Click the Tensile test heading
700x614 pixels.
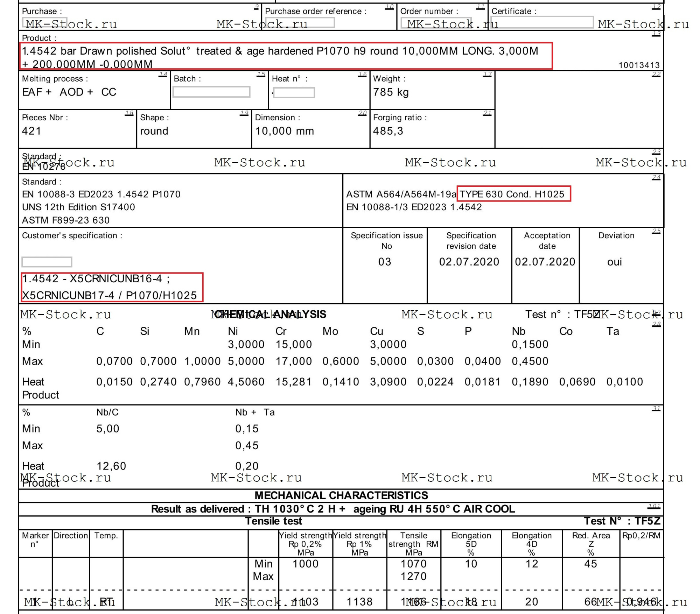click(273, 521)
